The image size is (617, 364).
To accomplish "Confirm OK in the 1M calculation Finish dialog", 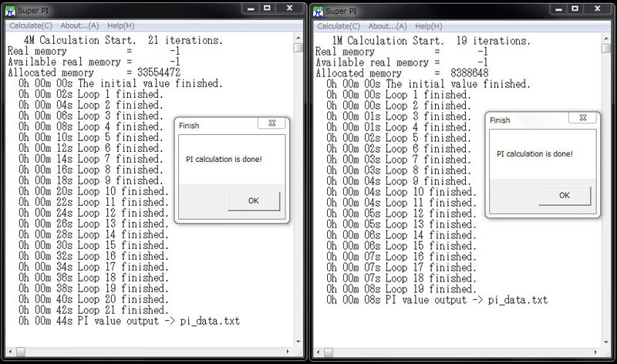I will (x=565, y=195).
